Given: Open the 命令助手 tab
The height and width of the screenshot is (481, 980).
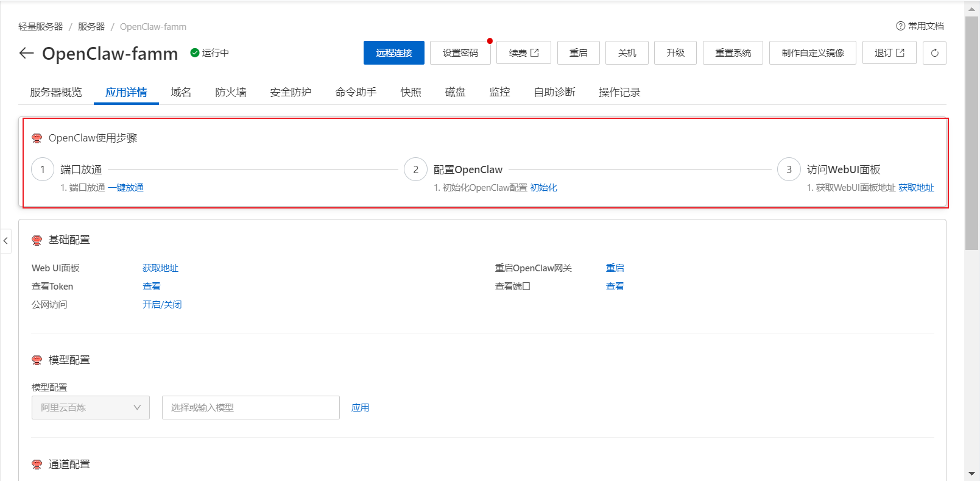Looking at the screenshot, I should tap(356, 92).
